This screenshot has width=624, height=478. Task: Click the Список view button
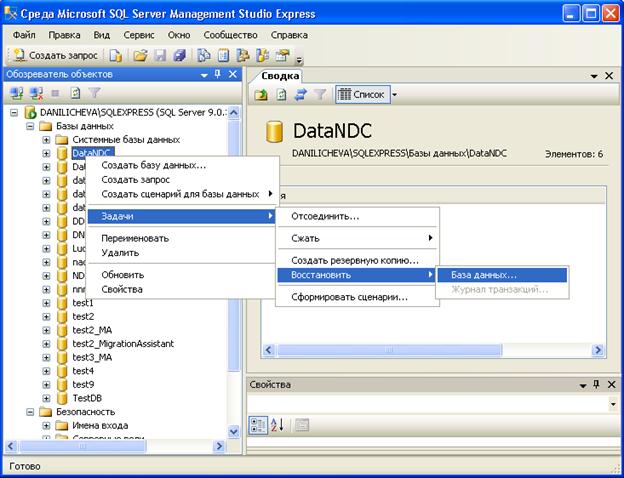pos(362,95)
